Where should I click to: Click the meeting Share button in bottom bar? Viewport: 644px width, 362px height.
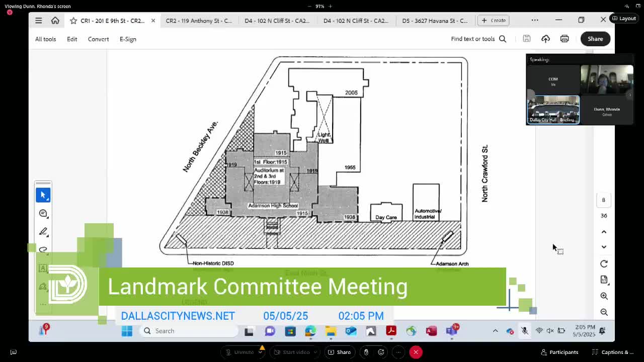coord(340,352)
